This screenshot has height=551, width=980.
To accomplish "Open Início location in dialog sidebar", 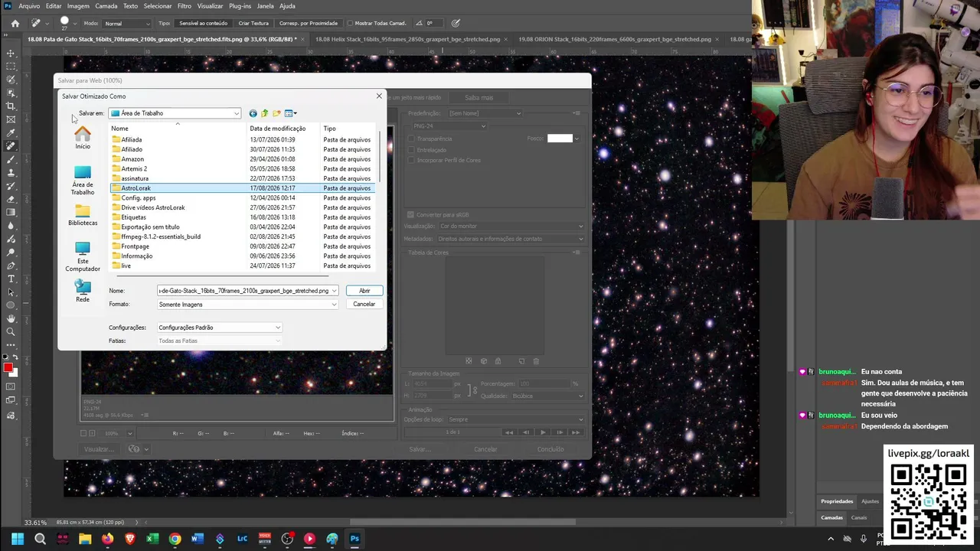I will [83, 137].
